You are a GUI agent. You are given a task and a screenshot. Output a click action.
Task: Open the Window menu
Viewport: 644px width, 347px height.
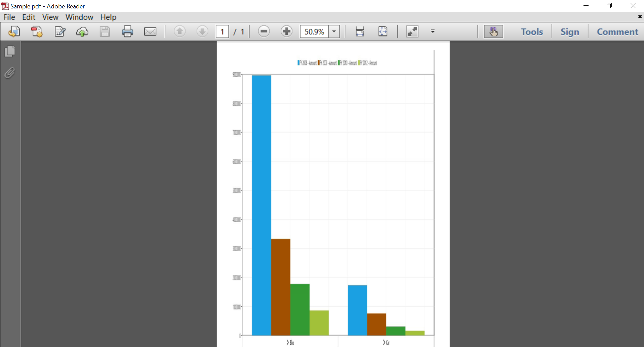[79, 17]
